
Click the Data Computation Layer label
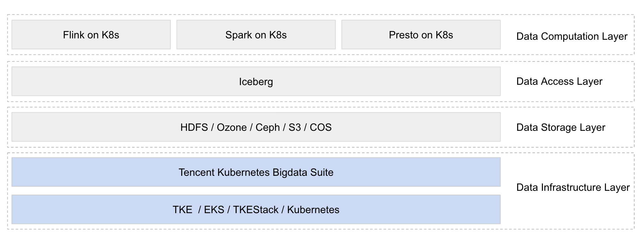(572, 36)
